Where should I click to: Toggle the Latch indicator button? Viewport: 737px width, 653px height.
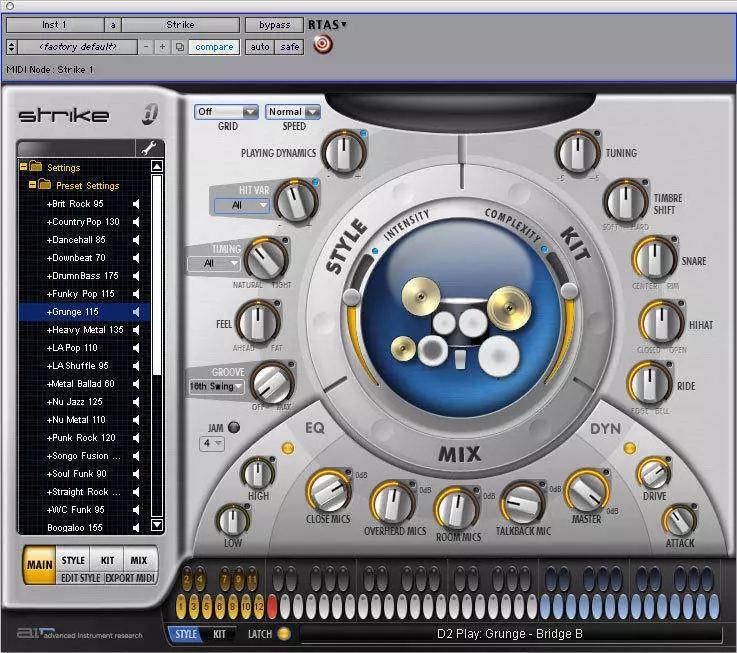pos(283,634)
